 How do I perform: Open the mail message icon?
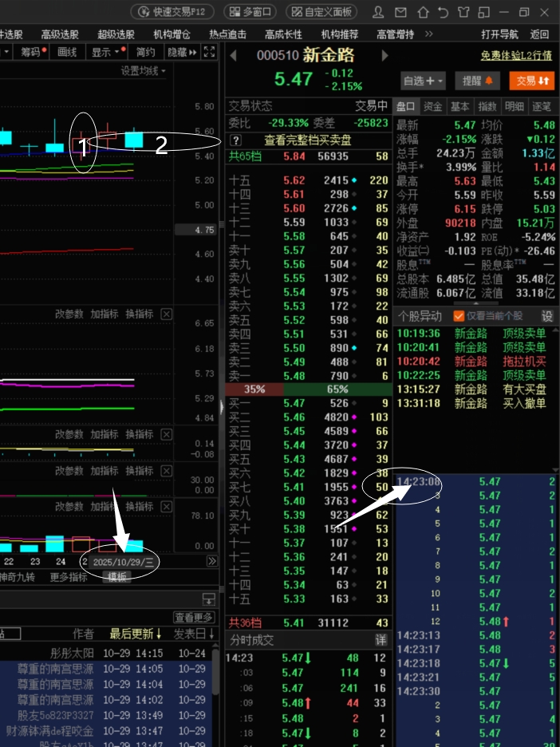[x=401, y=12]
